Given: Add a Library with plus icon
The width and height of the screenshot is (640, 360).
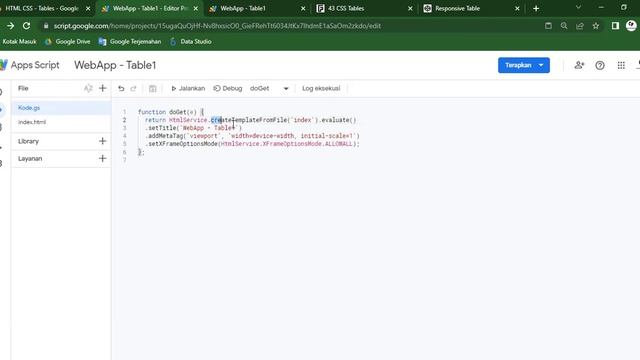Looking at the screenshot, I should tap(102, 141).
